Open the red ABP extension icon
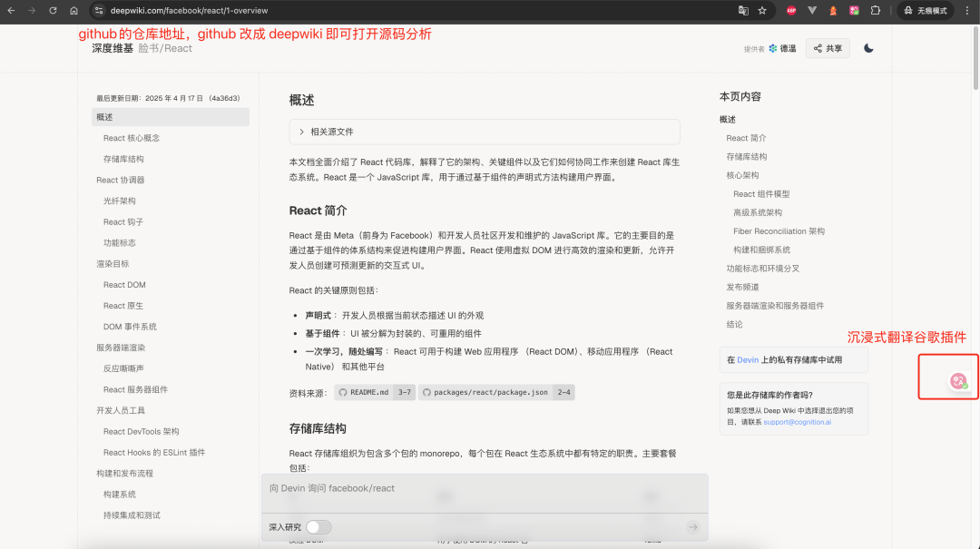The height and width of the screenshot is (549, 980). [x=791, y=11]
